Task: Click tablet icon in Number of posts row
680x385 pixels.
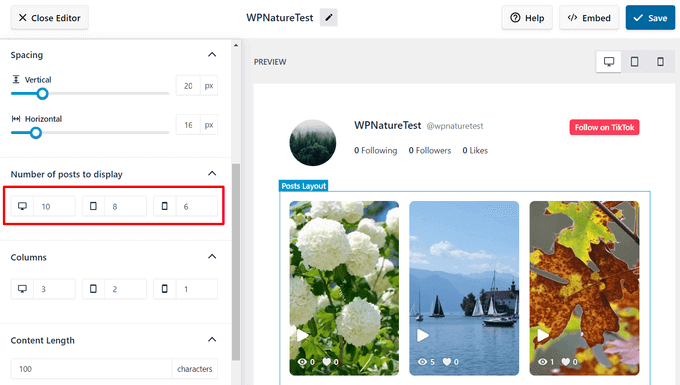Action: click(93, 206)
